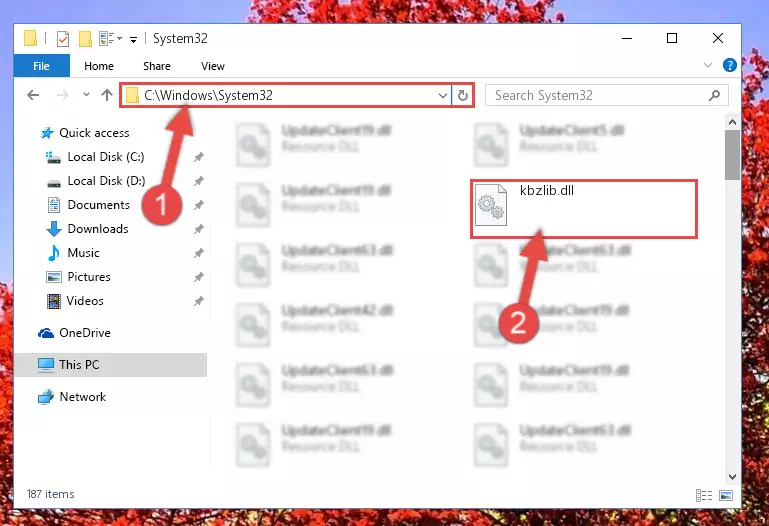The height and width of the screenshot is (526, 769).
Task: Click the pin icon beside Music
Action: (198, 253)
